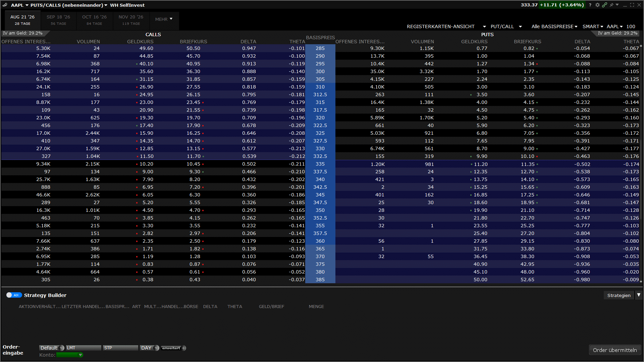This screenshot has height=362, width=644.
Task: Open the PUTS/CALLS (nebeneinander) view dropdown
Action: click(x=69, y=5)
